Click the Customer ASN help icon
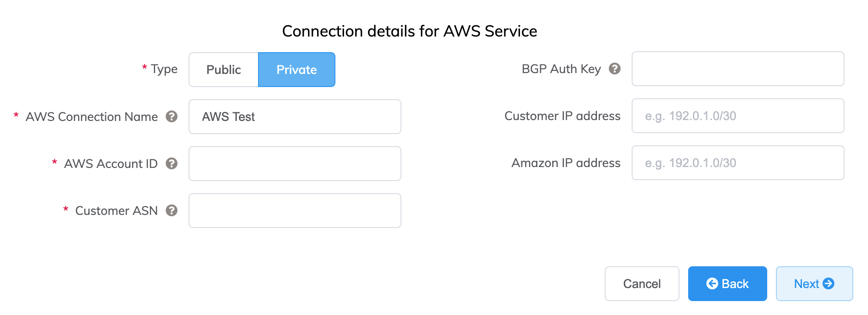Image resolution: width=868 pixels, height=315 pixels. (172, 210)
